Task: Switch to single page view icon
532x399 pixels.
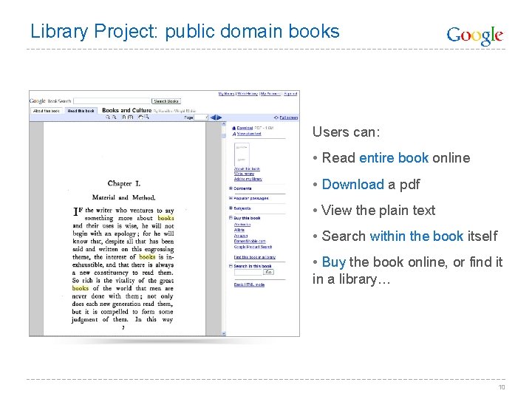Action: coord(124,117)
